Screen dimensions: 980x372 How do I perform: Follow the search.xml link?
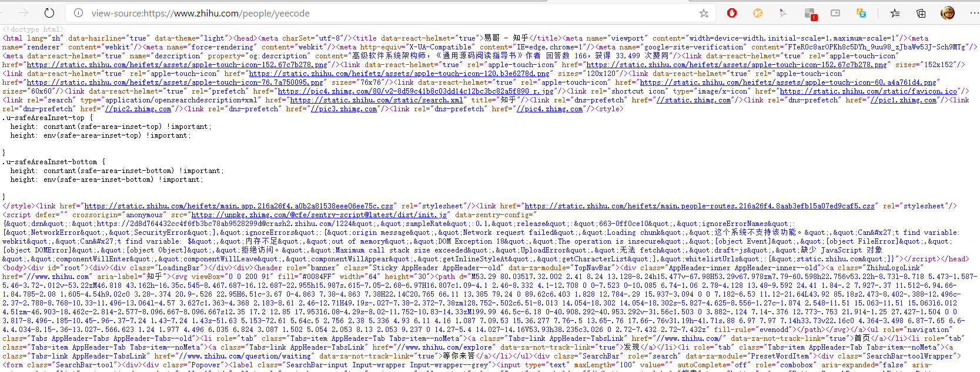click(376, 100)
